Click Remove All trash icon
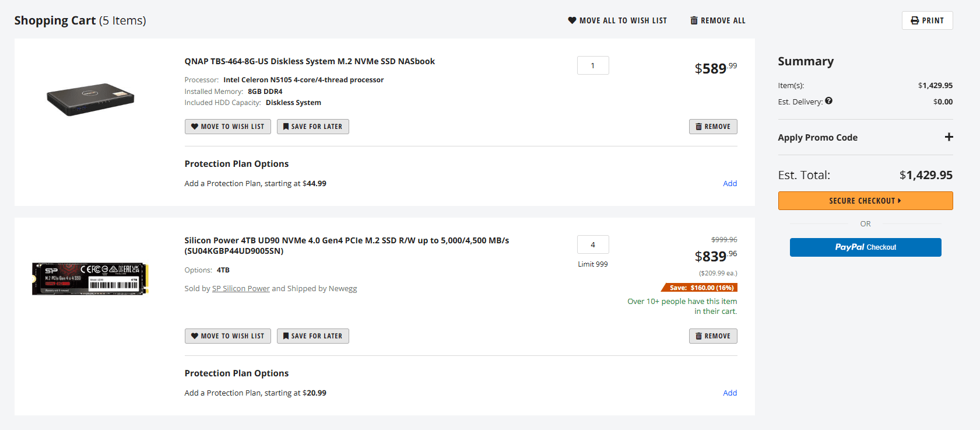This screenshot has width=980, height=430. [x=694, y=20]
